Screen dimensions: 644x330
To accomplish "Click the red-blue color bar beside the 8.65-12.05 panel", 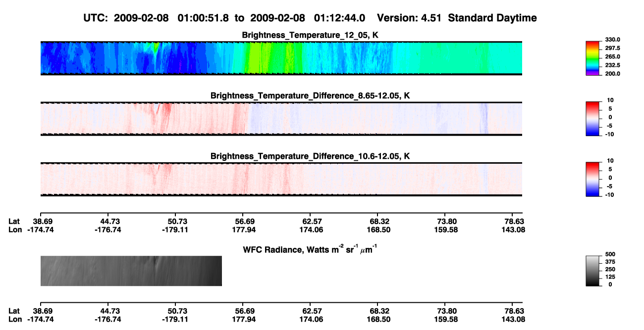I will [x=592, y=118].
